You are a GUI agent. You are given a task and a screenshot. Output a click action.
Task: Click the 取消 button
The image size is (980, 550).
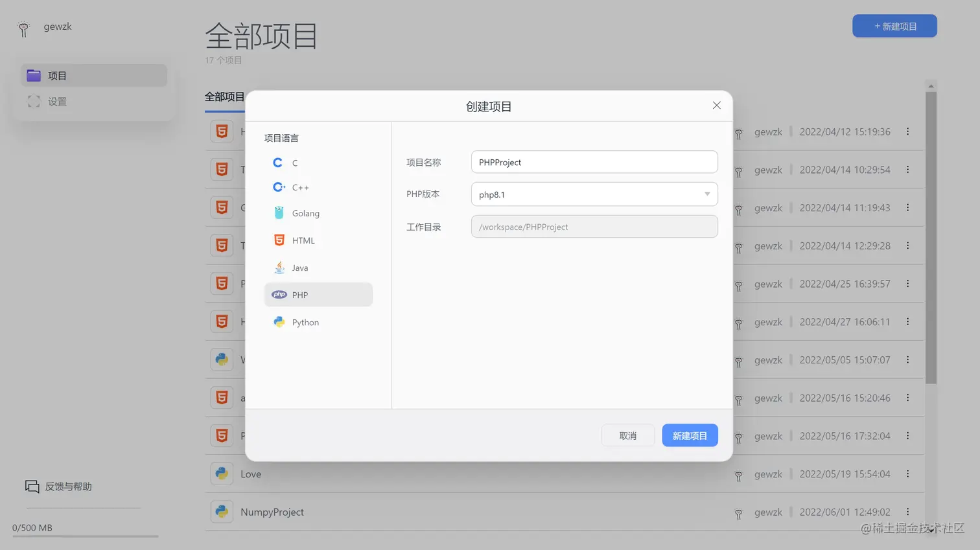[627, 436]
